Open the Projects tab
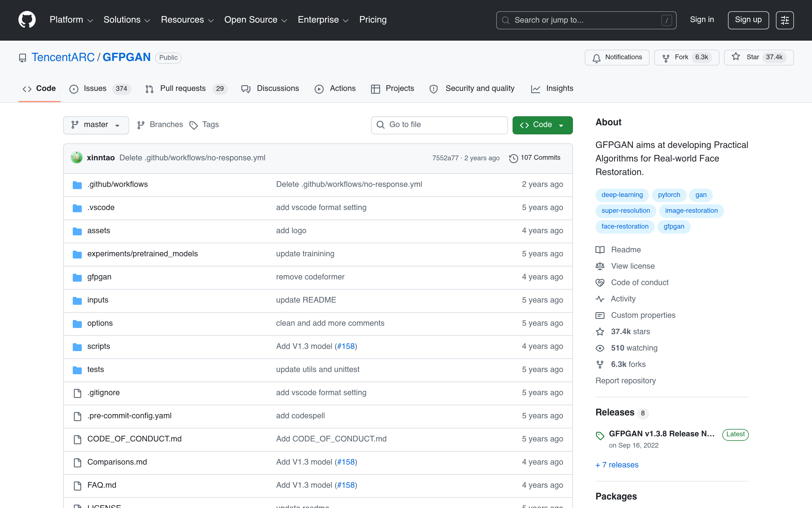Image resolution: width=812 pixels, height=508 pixels. (x=392, y=89)
